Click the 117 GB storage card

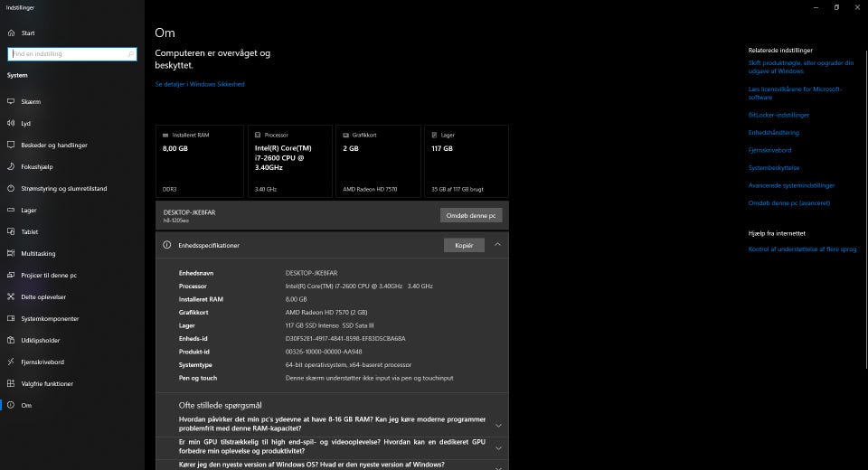coord(467,161)
